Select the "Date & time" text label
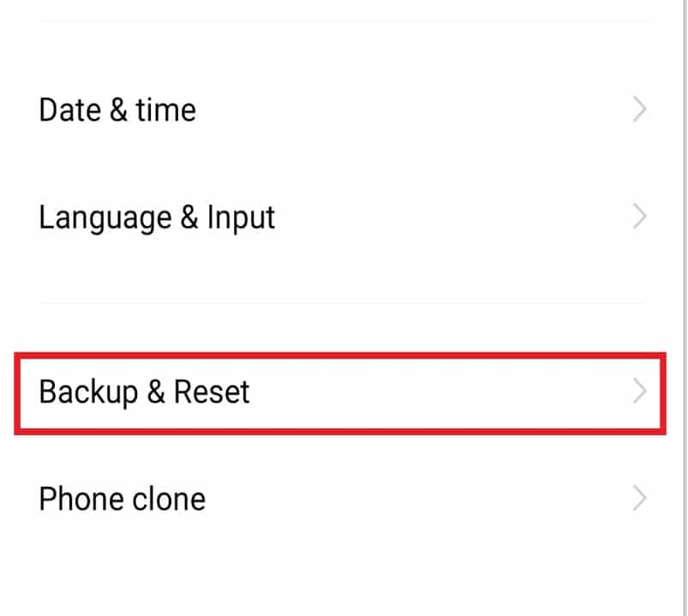Viewport: 688px width, 616px height. [x=117, y=110]
